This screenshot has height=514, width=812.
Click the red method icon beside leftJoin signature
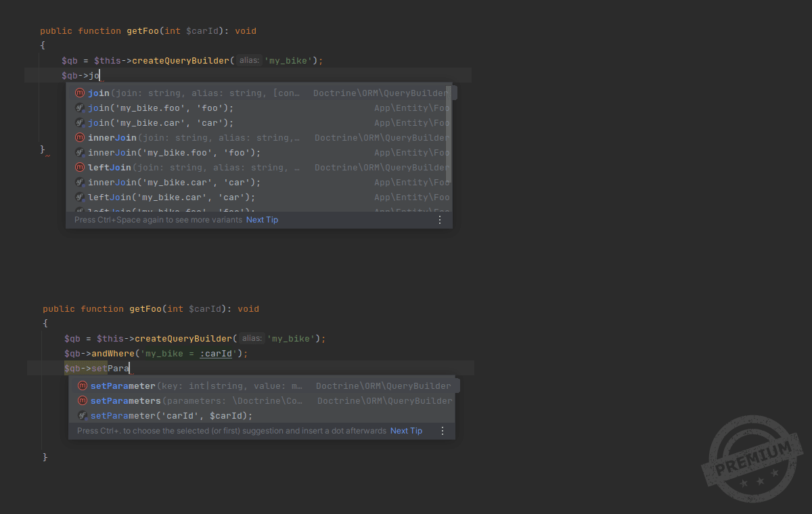point(80,168)
